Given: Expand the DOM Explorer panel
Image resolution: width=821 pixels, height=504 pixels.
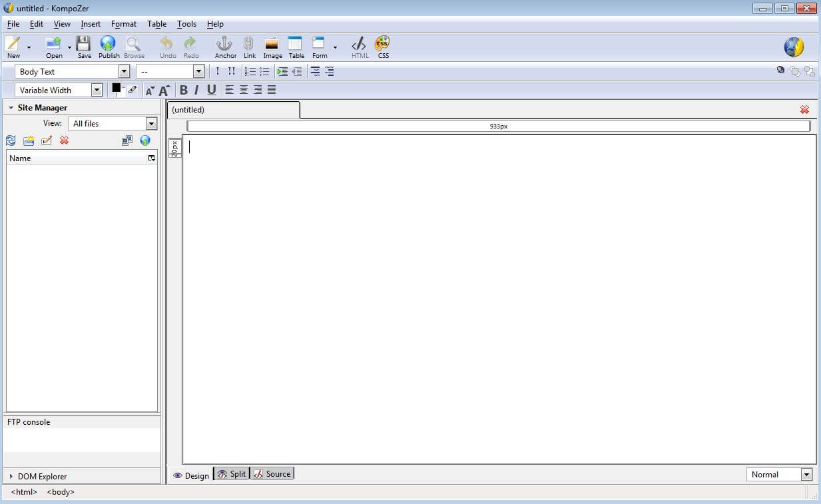Looking at the screenshot, I should coord(11,477).
